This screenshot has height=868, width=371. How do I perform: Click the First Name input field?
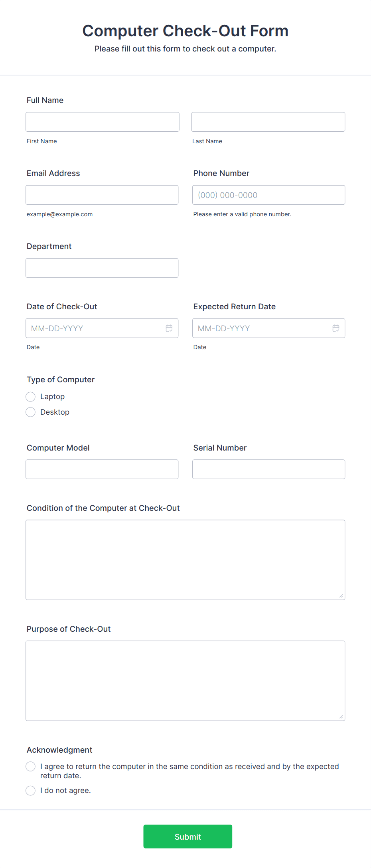point(102,122)
